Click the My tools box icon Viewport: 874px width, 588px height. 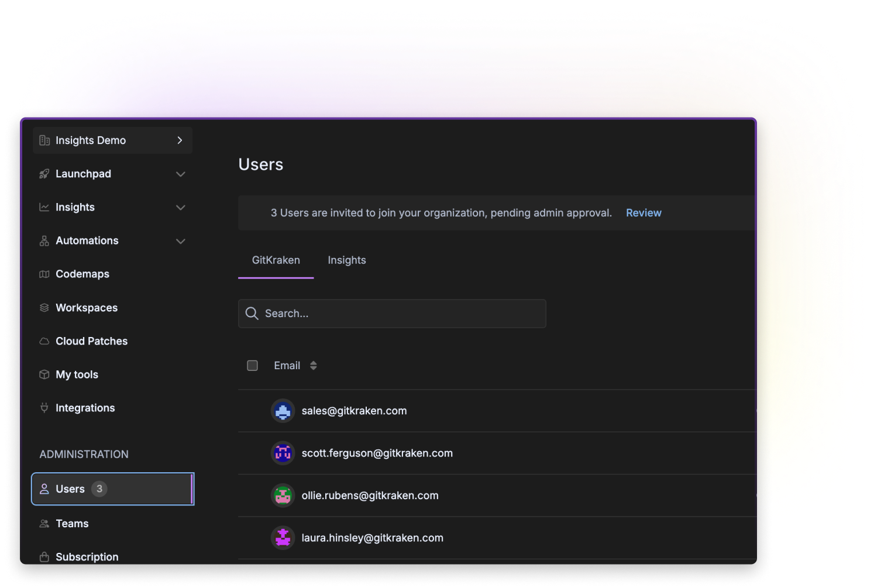point(44,374)
